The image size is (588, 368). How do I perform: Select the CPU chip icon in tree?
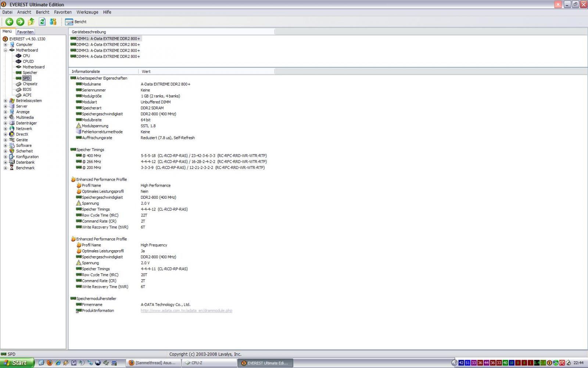pos(18,56)
